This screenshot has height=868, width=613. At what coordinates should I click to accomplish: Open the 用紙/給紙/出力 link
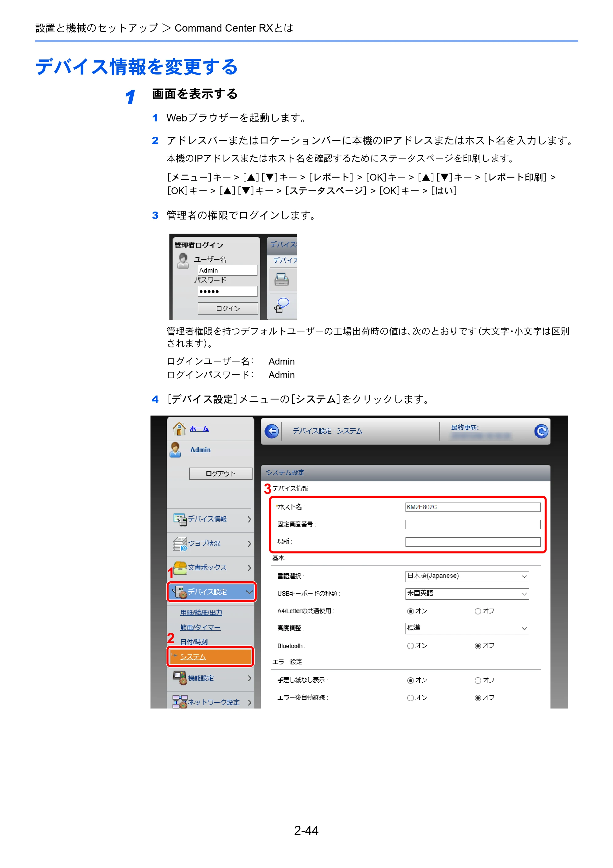201,612
